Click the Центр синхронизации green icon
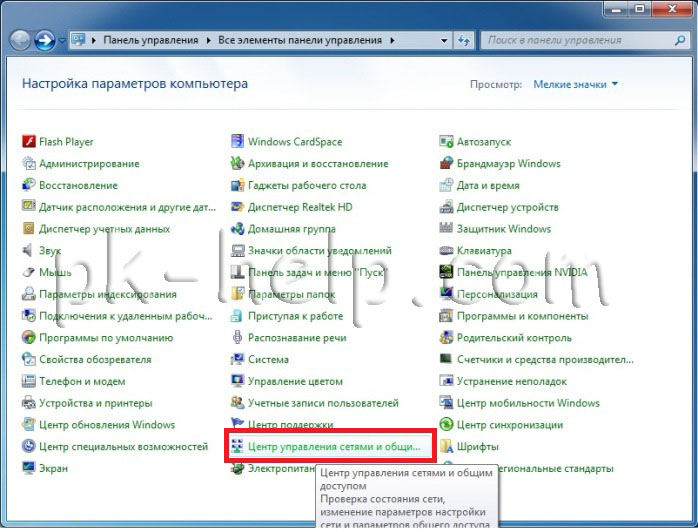 pyautogui.click(x=446, y=425)
